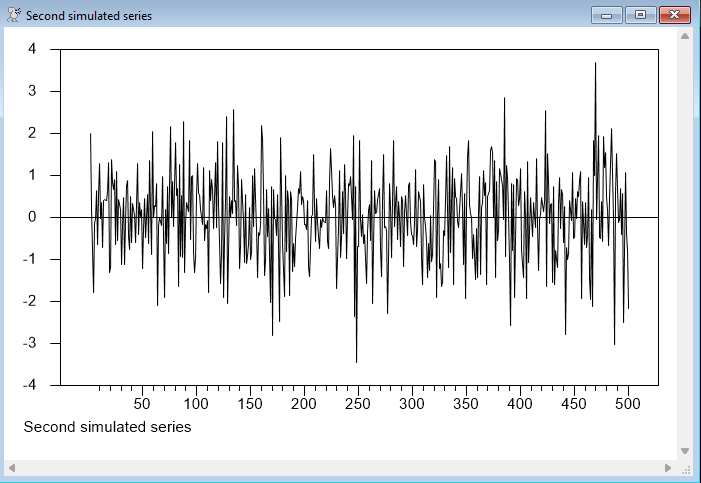
Task: Click the y-axis label 0
Action: point(32,217)
